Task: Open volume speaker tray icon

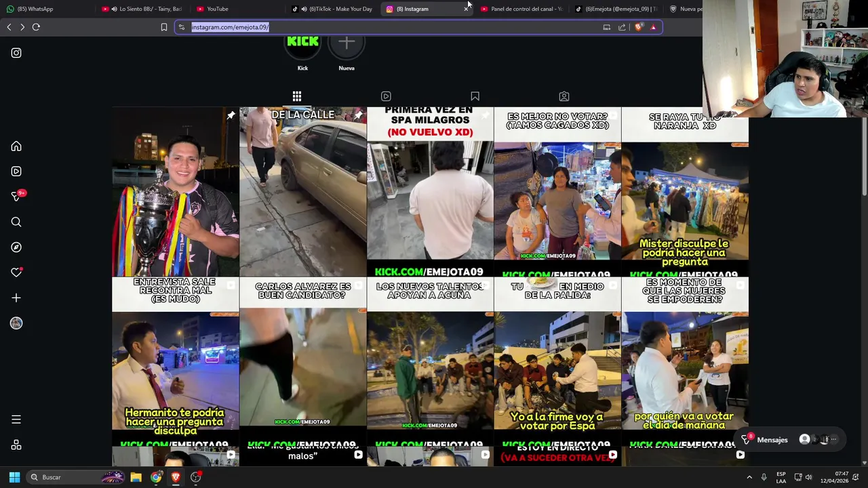Action: point(808,477)
